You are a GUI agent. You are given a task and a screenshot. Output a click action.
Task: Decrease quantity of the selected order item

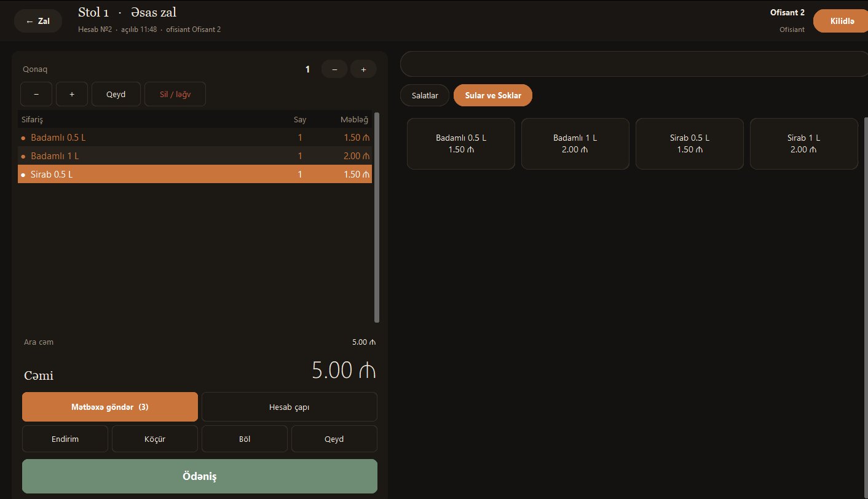tap(36, 94)
